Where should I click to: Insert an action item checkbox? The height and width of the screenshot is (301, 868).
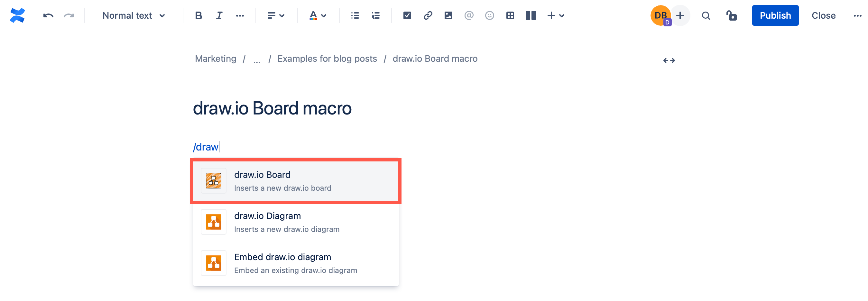[x=407, y=15]
